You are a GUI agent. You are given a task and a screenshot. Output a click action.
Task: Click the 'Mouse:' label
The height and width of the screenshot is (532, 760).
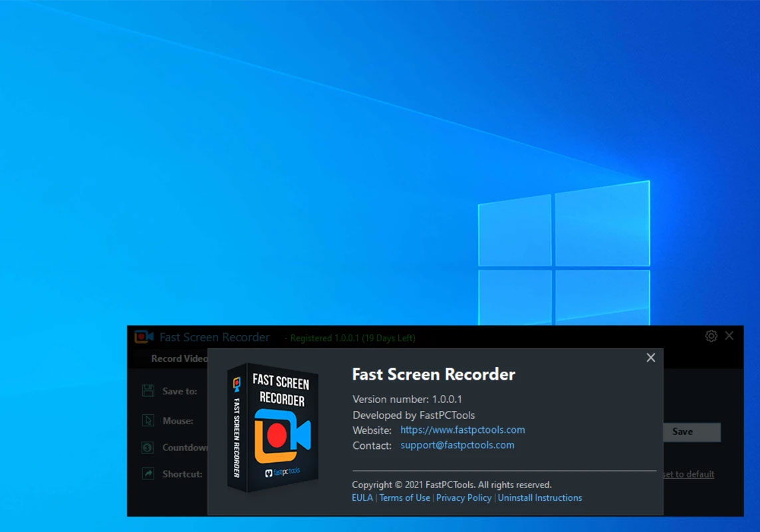tap(178, 421)
